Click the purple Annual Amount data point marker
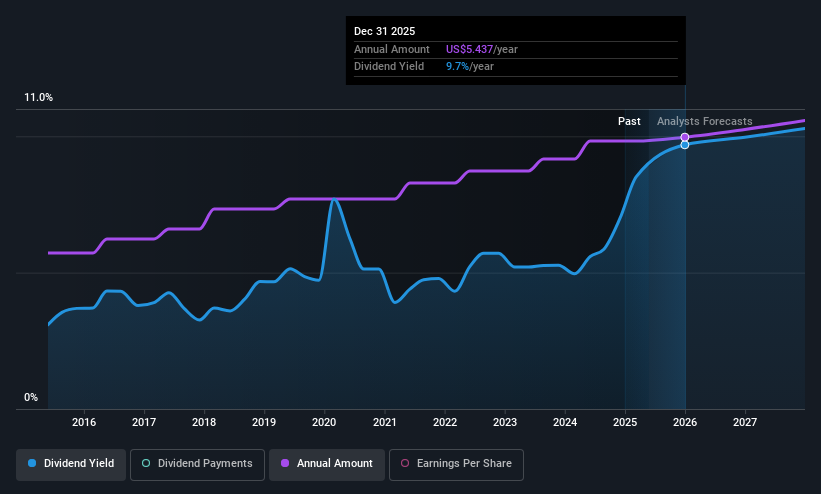The width and height of the screenshot is (821, 494). point(685,137)
